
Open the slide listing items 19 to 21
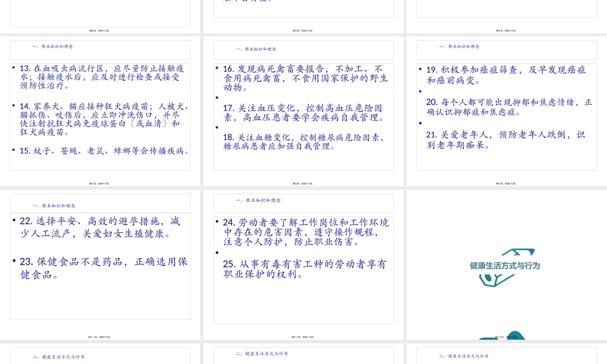pyautogui.click(x=506, y=109)
